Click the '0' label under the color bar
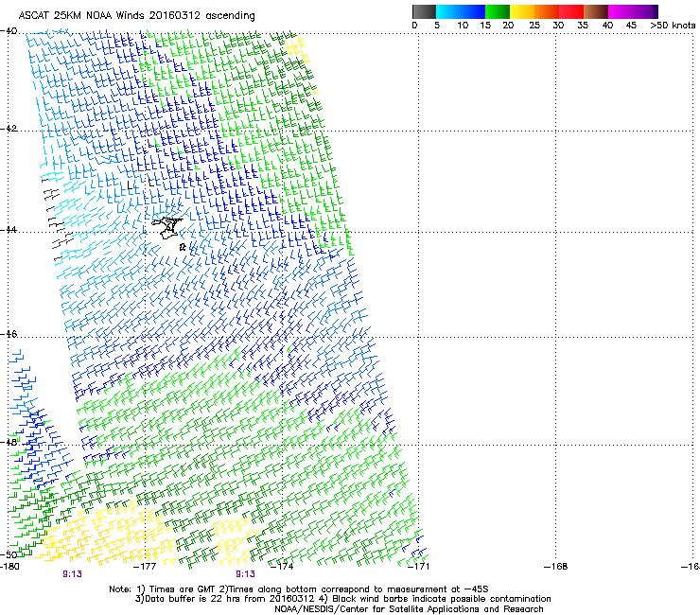 [x=414, y=26]
